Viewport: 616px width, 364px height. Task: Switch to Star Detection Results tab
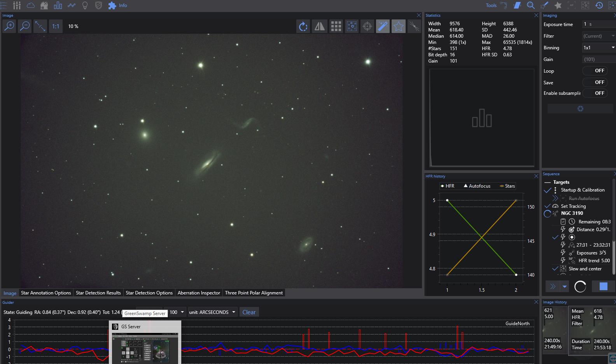coord(98,293)
